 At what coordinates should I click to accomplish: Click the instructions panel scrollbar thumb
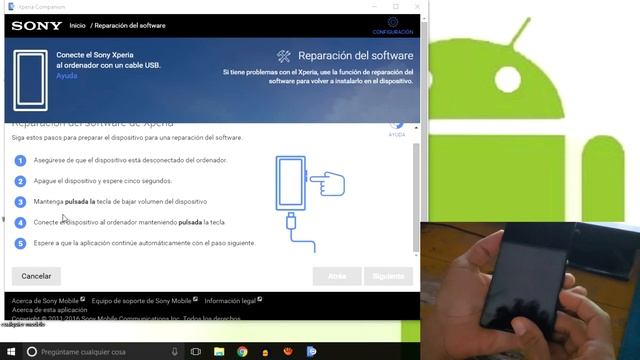coord(416,198)
